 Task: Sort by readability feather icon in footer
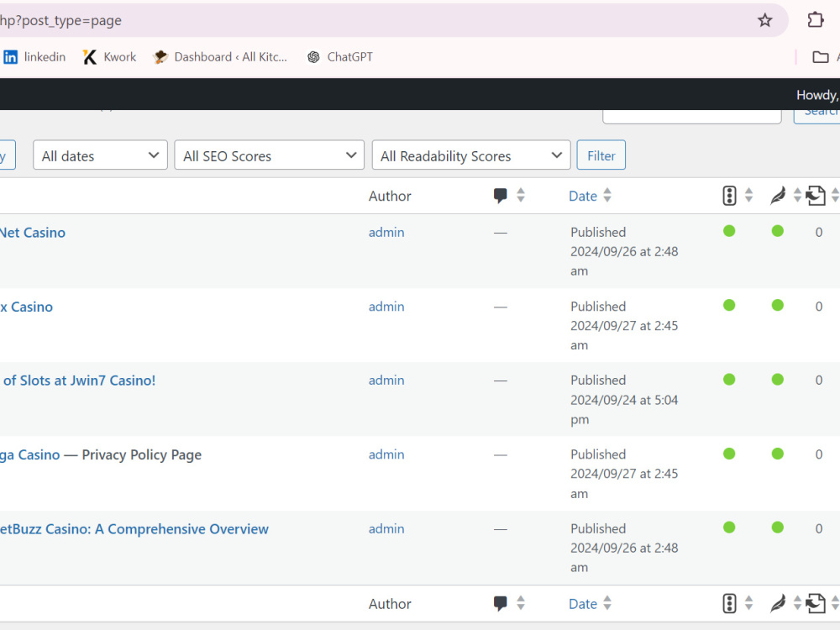click(x=778, y=603)
